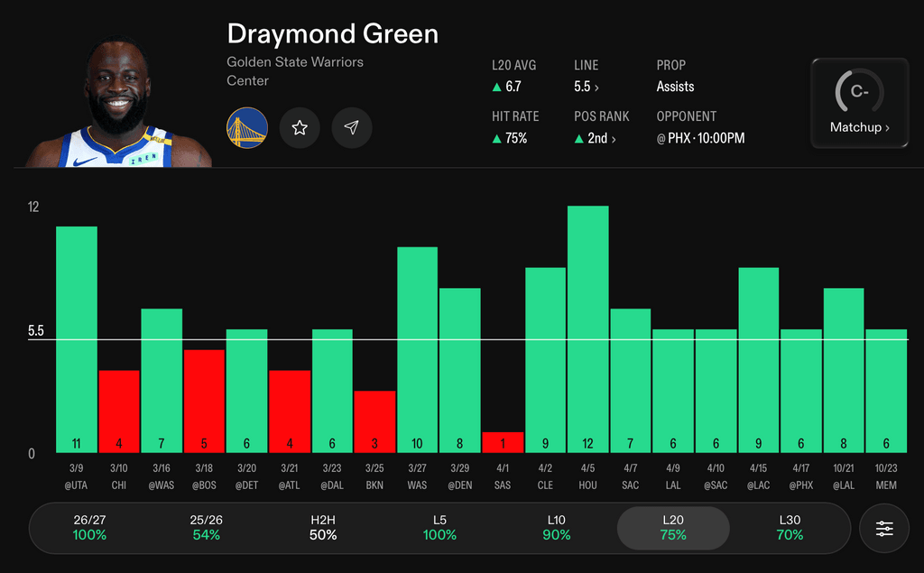The image size is (924, 573).
Task: Click the 3/25 BKN red bar
Action: click(374, 422)
